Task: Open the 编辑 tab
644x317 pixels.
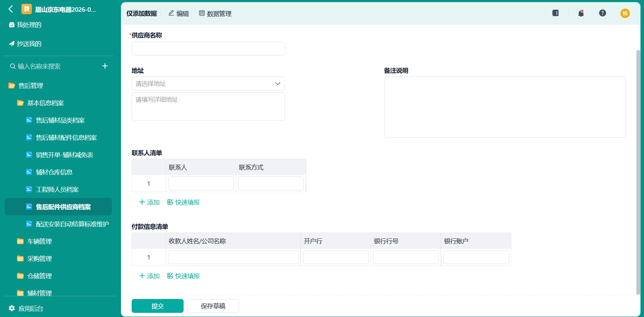Action: pos(179,13)
